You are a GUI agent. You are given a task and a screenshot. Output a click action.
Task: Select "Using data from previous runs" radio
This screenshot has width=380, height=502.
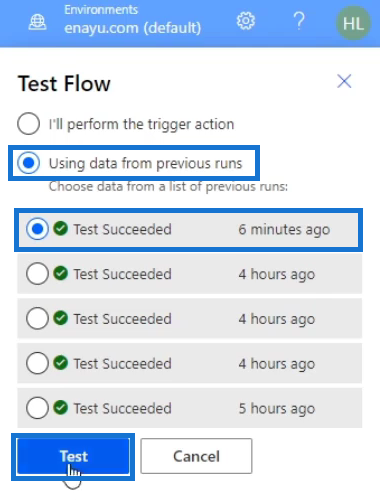tap(29, 163)
